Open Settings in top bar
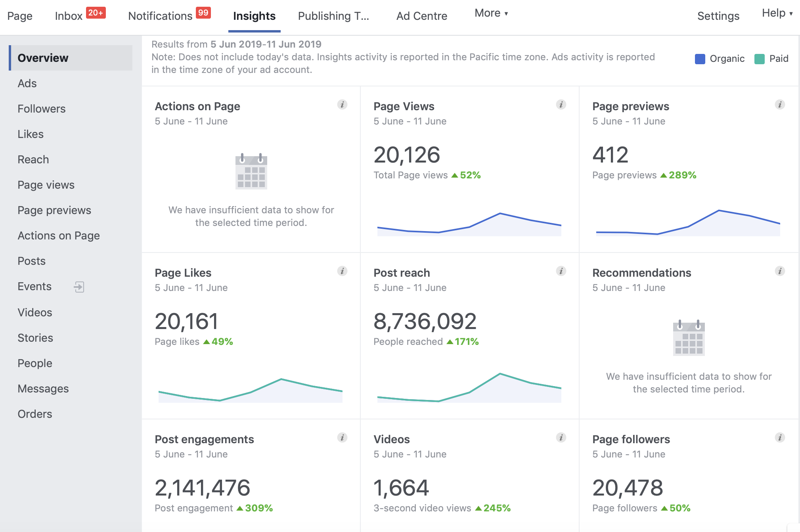 click(x=718, y=16)
